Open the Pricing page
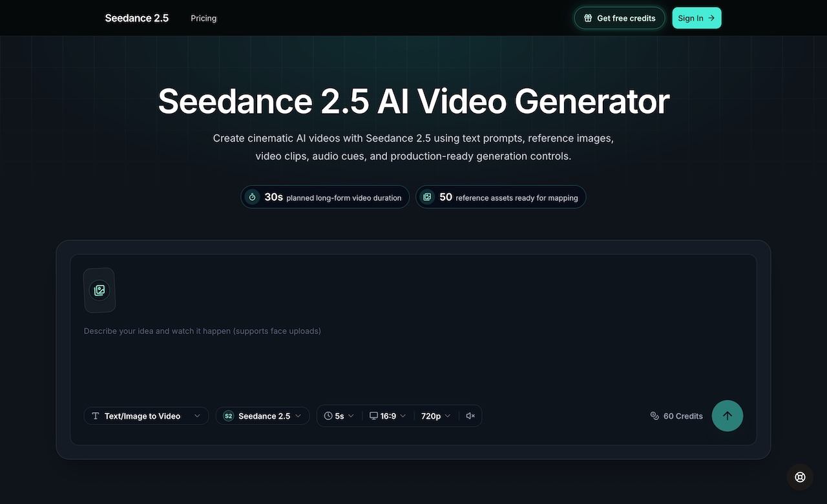Screen dimensions: 827x504 [x=204, y=18]
